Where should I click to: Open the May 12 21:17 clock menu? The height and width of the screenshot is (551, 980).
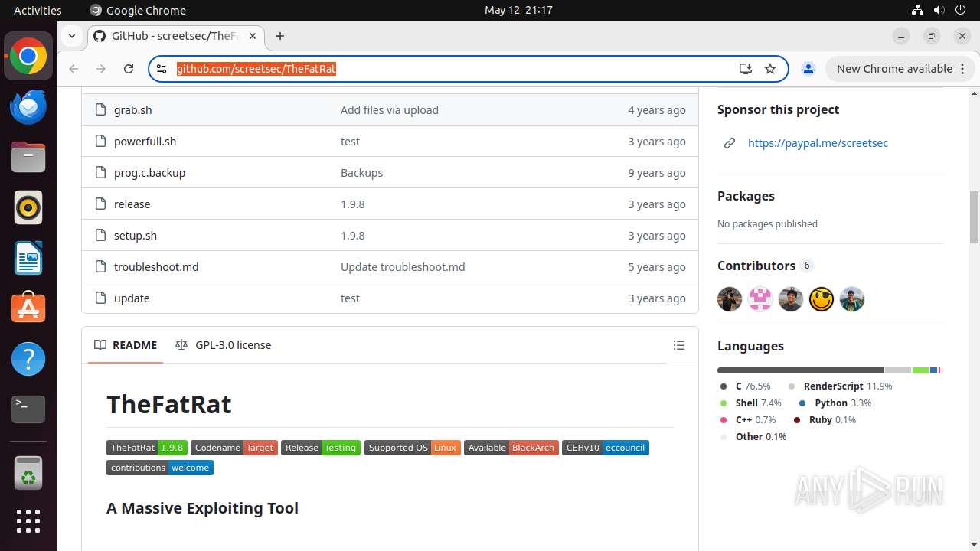click(518, 10)
